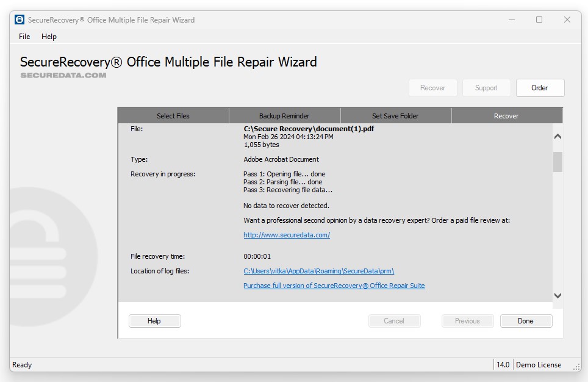
Task: Maximize the application window
Action: [x=539, y=20]
